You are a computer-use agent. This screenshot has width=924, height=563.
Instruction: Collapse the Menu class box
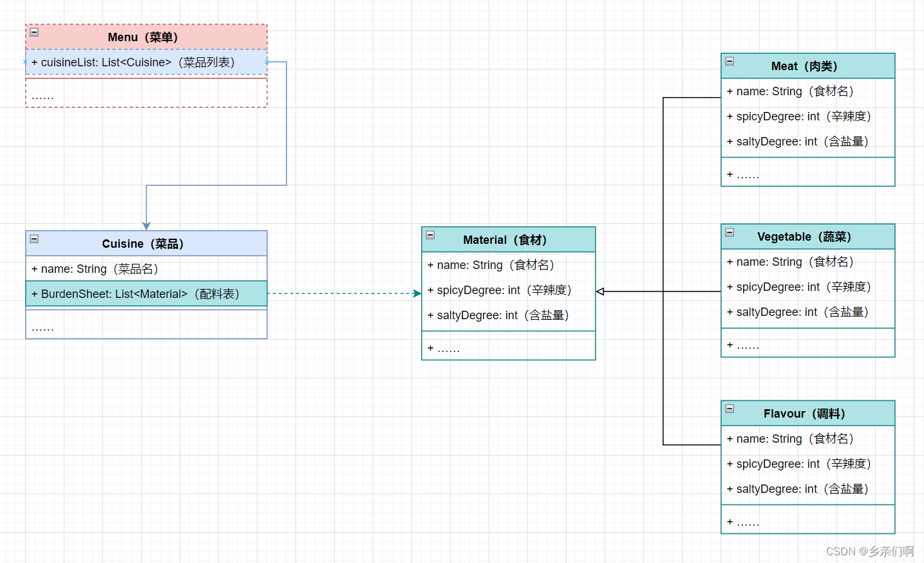coord(34,32)
